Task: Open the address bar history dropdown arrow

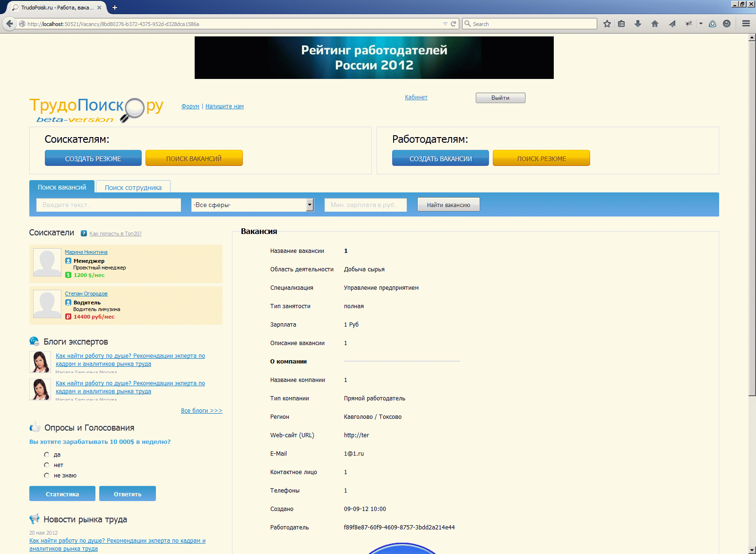Action: click(445, 24)
